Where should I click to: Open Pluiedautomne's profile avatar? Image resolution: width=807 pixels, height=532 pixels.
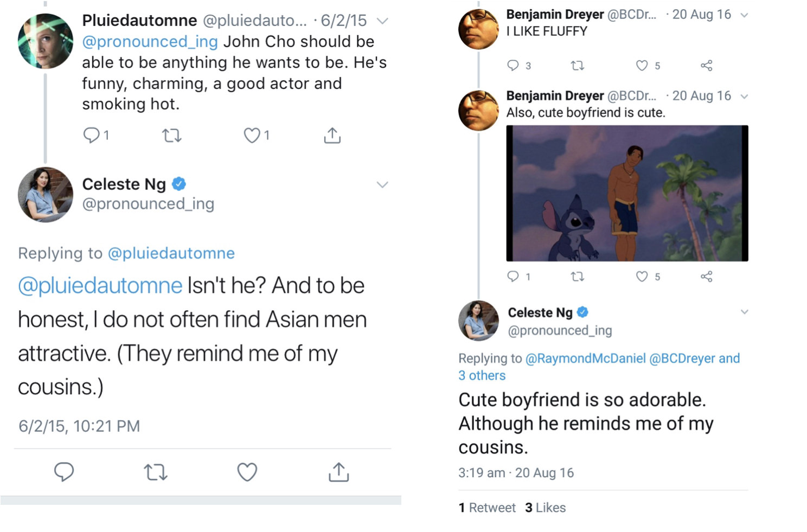point(46,41)
